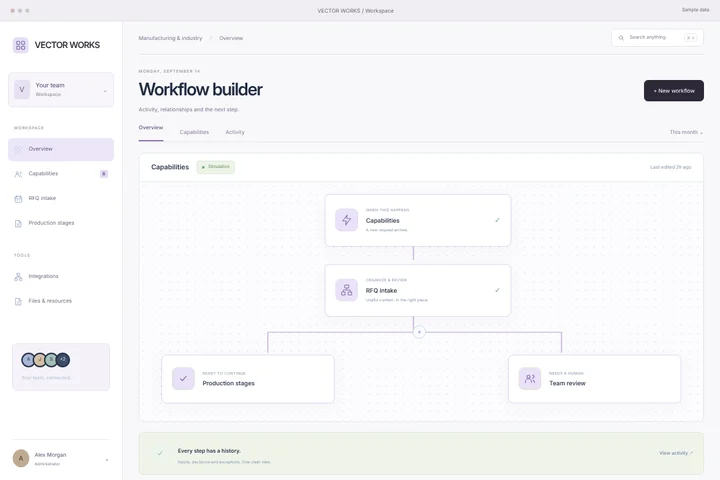Screen dimensions: 720x480
Task: Click the + New workflow button
Action: point(674,90)
